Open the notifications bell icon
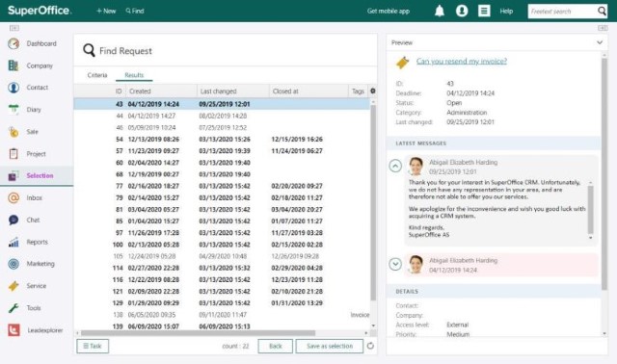 [440, 11]
